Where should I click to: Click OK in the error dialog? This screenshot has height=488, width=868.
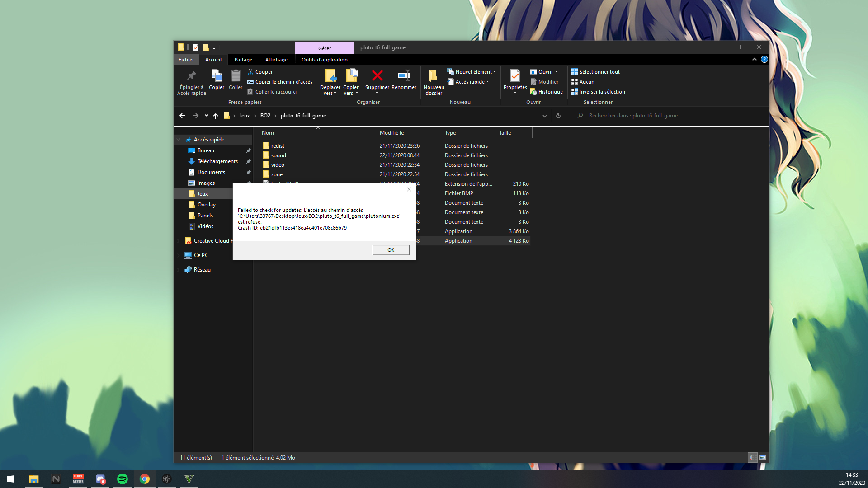pyautogui.click(x=391, y=250)
